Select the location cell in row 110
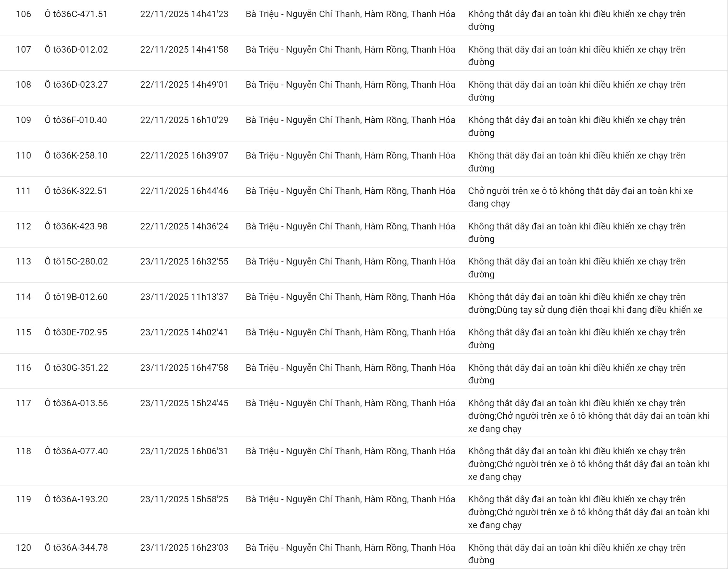 tap(350, 156)
